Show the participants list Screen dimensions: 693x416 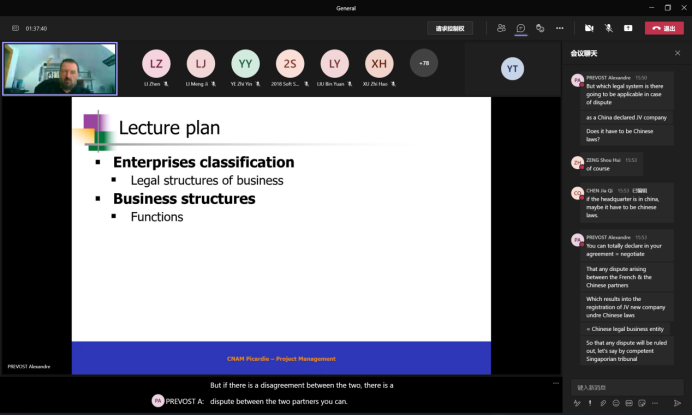point(503,28)
